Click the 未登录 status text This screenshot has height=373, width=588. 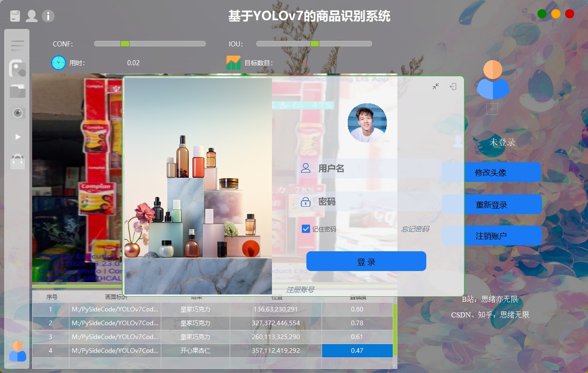click(502, 142)
